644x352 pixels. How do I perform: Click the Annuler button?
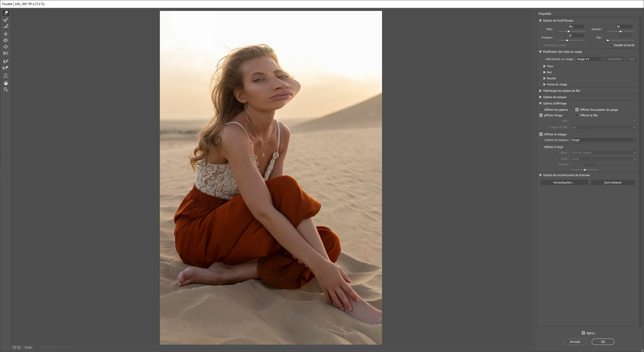pos(575,342)
